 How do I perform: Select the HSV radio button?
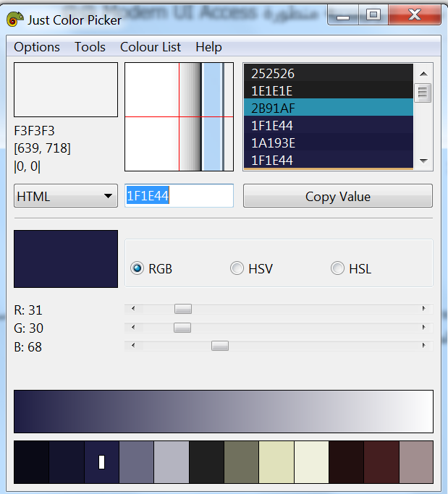pos(237,268)
